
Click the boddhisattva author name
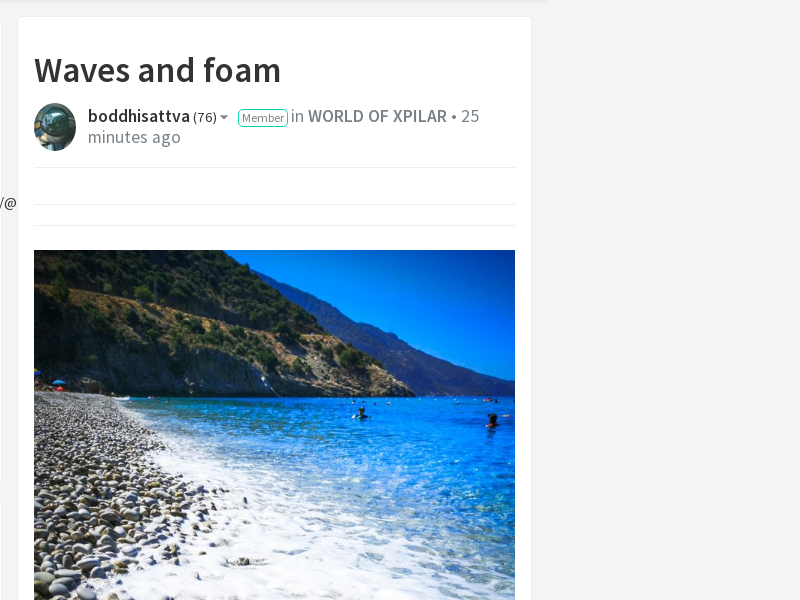[139, 116]
